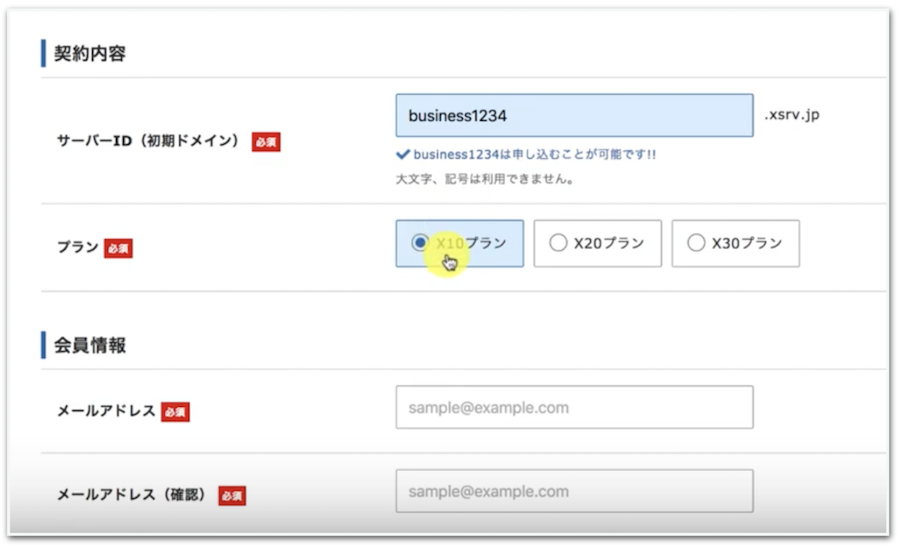900x548 pixels.
Task: Click the 必須 badge next to メールアドレス（確認）
Action: pyautogui.click(x=232, y=495)
